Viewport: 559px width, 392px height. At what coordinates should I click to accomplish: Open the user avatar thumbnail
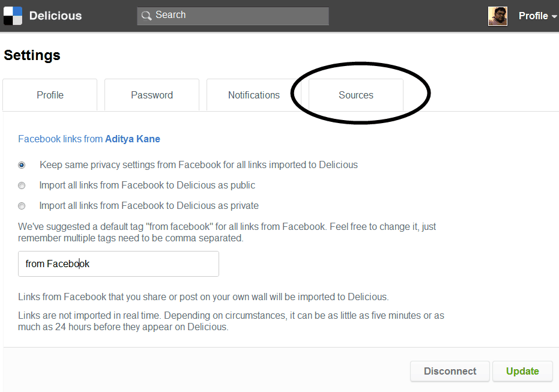coord(498,16)
